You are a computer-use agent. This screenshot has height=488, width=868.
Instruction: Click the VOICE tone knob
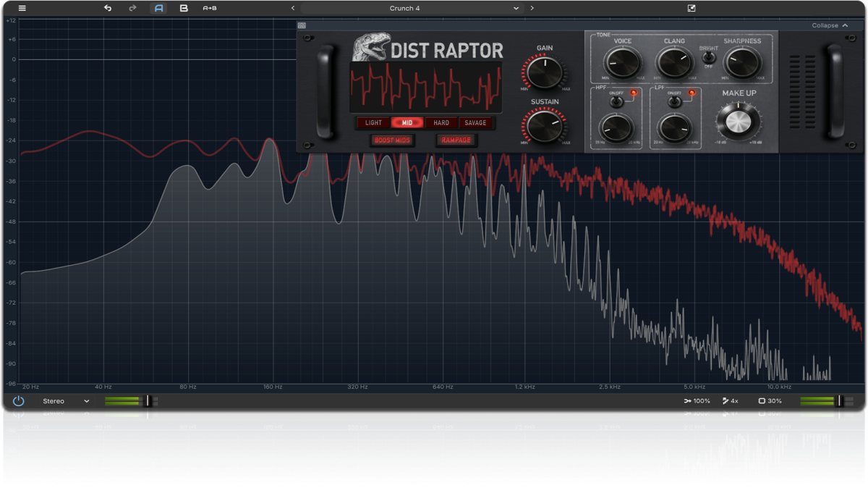(623, 63)
